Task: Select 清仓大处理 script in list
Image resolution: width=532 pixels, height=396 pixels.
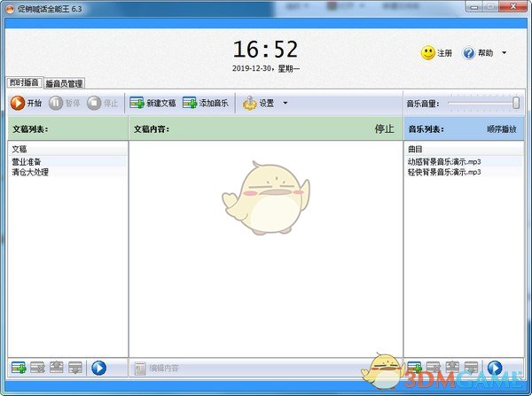Action: pyautogui.click(x=67, y=172)
